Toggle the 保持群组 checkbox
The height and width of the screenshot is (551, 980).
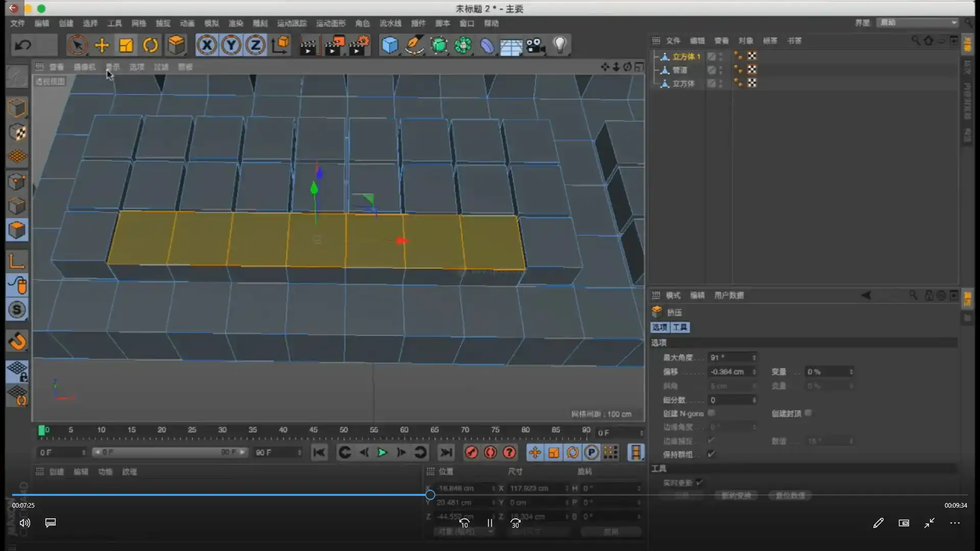(712, 454)
